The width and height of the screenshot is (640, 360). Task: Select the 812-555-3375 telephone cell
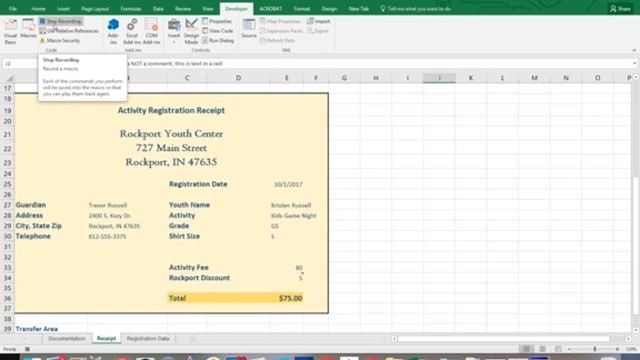pos(107,237)
